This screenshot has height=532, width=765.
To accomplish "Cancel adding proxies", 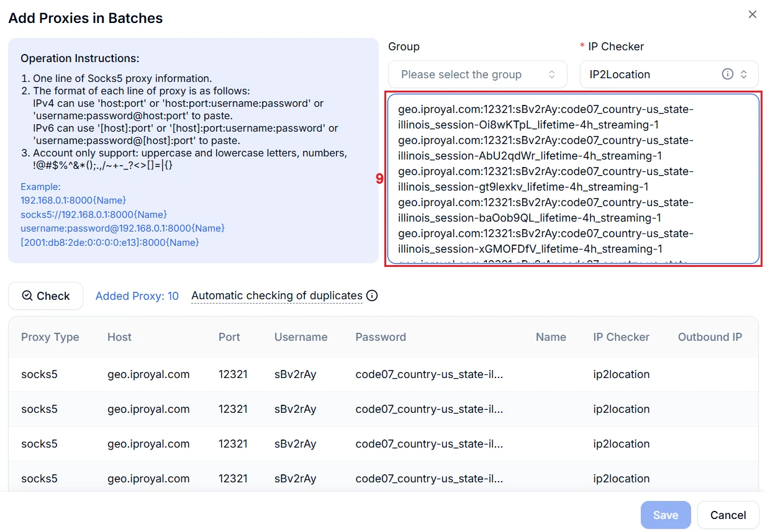I will 728,515.
